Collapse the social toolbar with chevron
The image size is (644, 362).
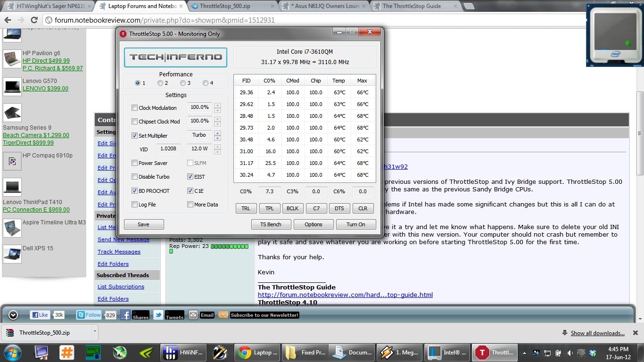[13, 315]
